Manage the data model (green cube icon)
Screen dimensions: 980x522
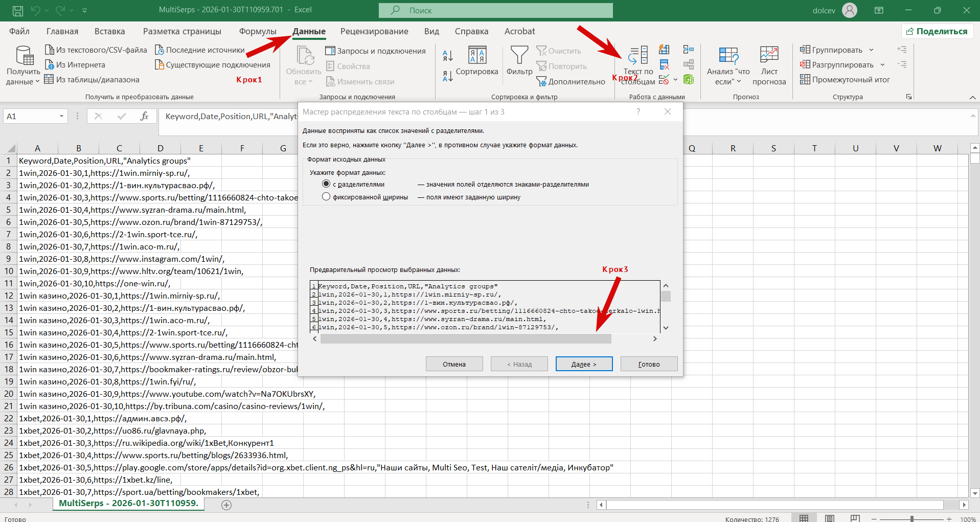689,79
